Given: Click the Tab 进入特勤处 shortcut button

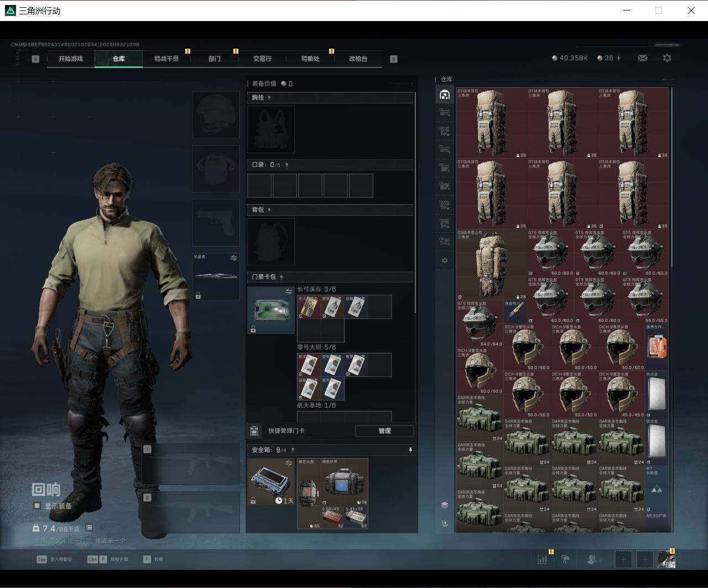Looking at the screenshot, I should (x=55, y=559).
